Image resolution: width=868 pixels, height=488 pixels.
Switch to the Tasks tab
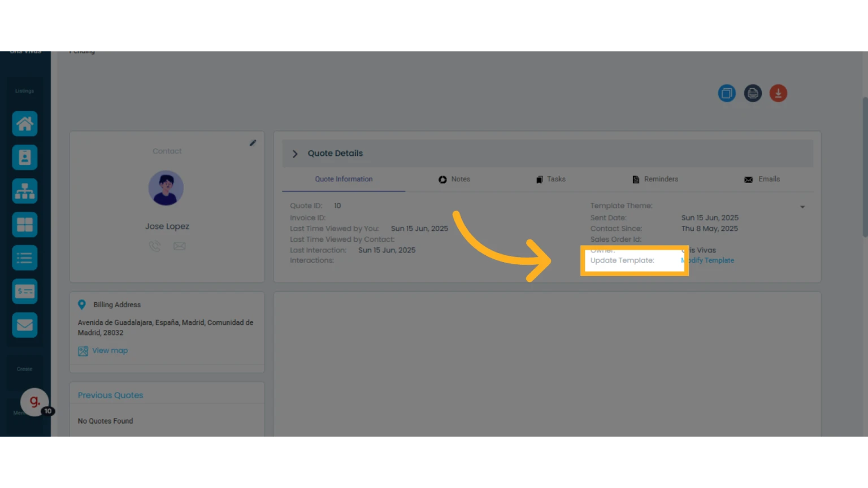click(550, 179)
